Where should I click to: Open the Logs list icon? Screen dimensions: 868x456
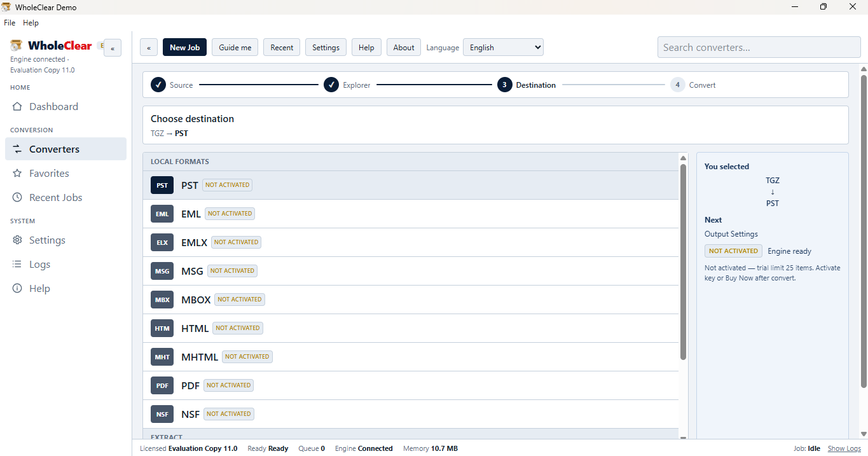tap(18, 265)
